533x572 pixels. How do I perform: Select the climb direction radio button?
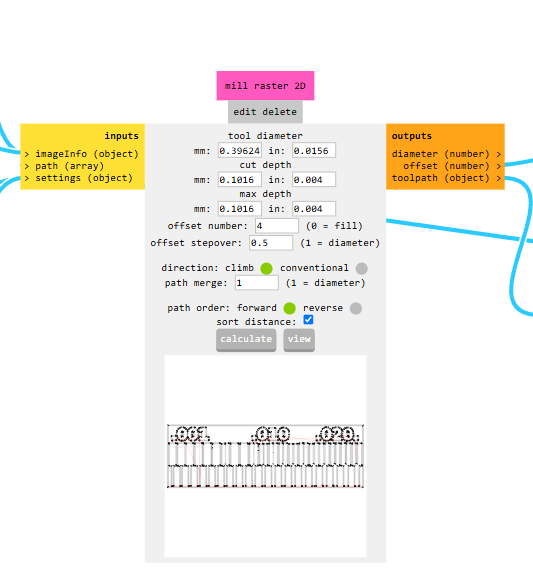[x=266, y=268]
